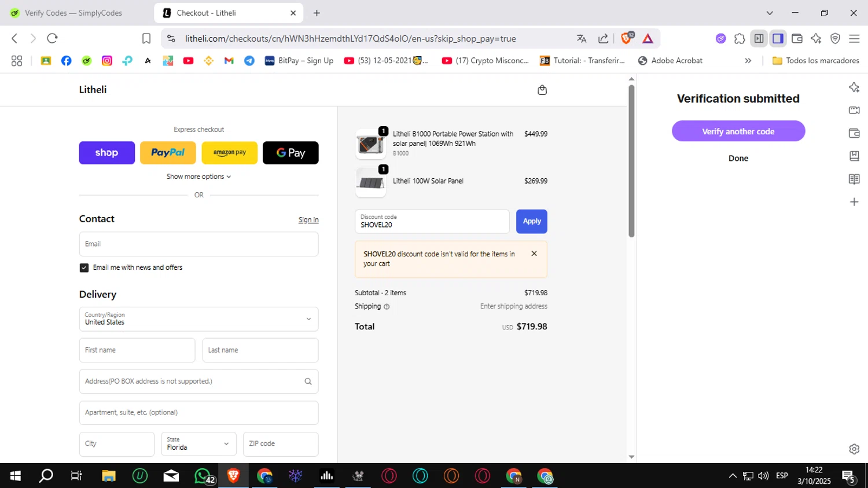868x488 pixels.
Task: Show hidden system tray icons
Action: pyautogui.click(x=733, y=476)
